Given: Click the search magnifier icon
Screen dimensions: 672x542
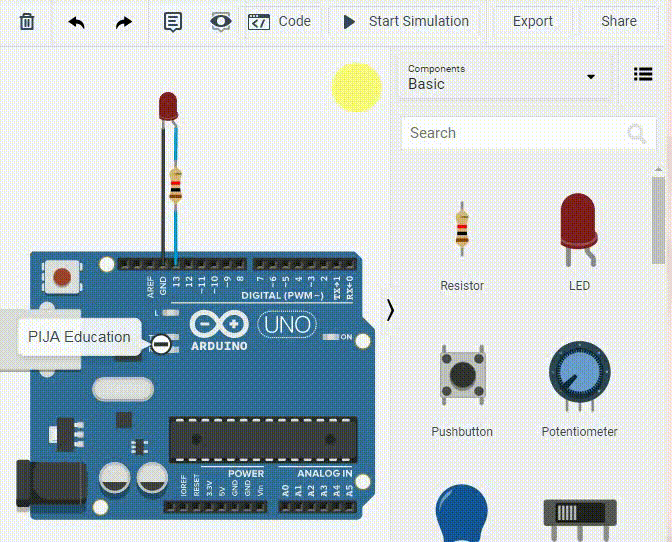Looking at the screenshot, I should click(x=636, y=134).
